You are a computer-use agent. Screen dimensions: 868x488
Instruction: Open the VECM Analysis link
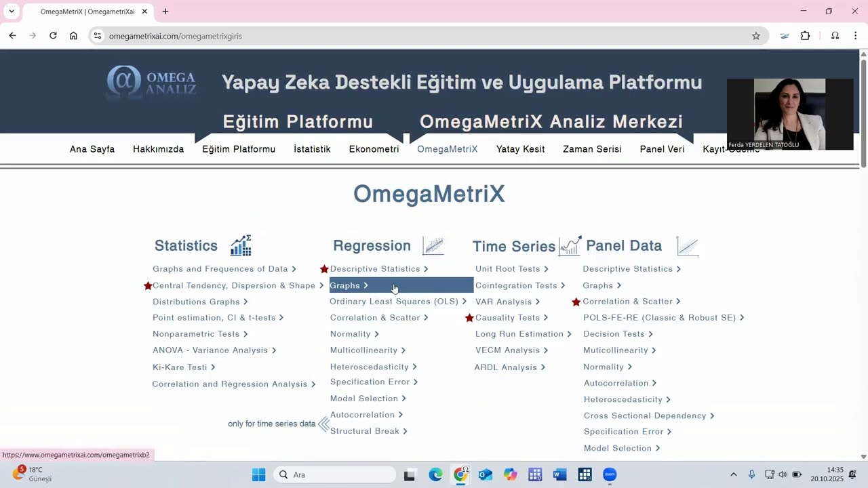coord(511,350)
